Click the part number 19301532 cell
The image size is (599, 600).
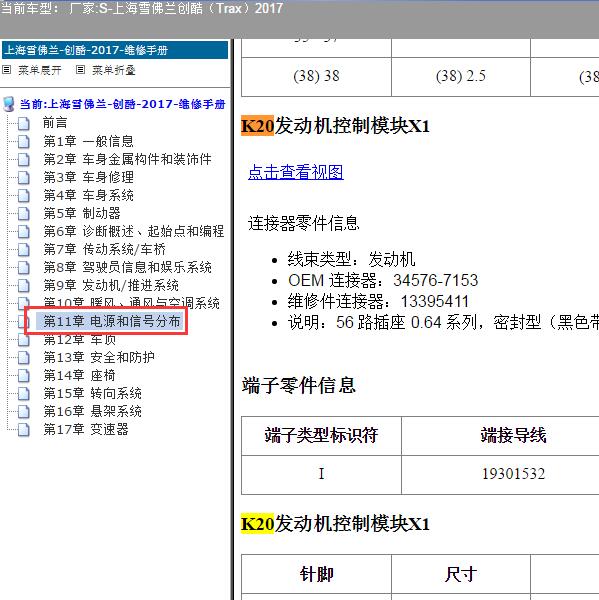(513, 474)
